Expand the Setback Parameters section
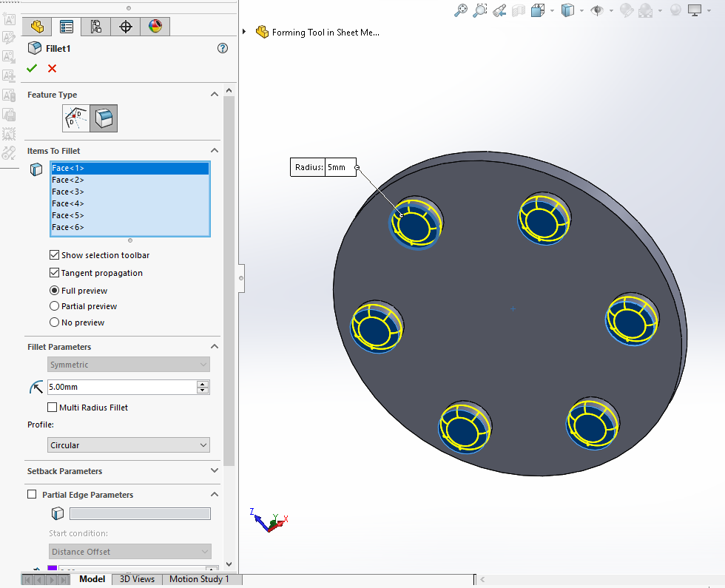This screenshot has height=588, width=725. click(215, 471)
